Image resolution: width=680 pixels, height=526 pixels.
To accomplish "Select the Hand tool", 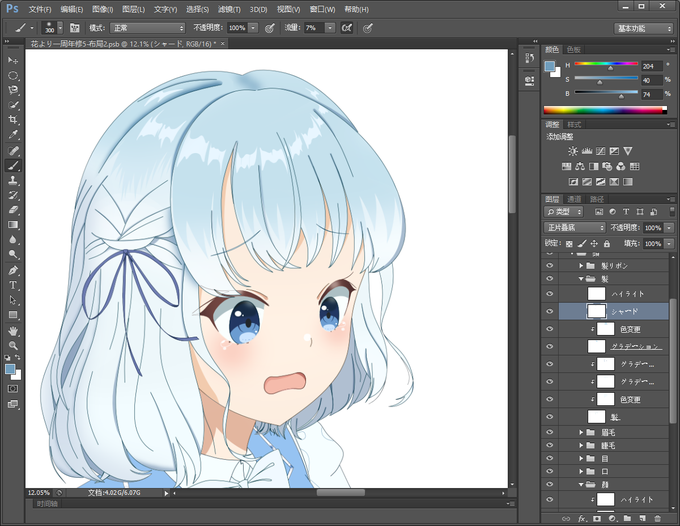I will pos(13,331).
